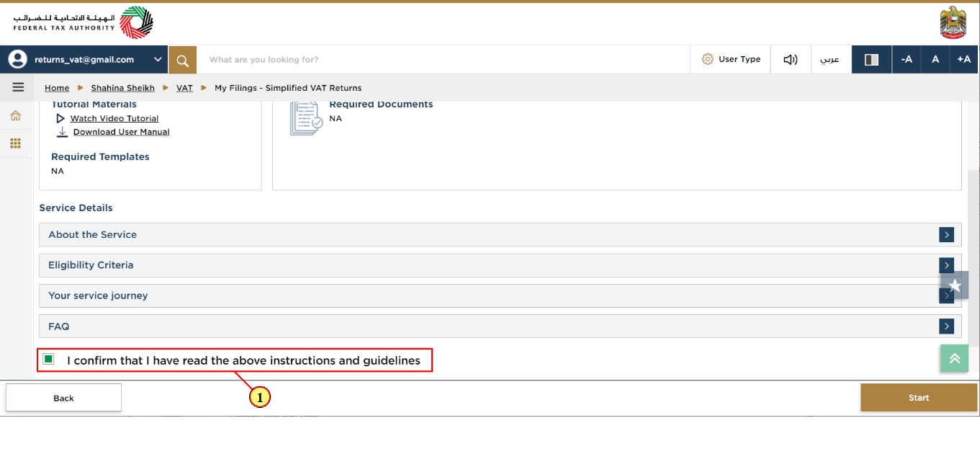Click the download arrow icon beside user manual

(63, 132)
